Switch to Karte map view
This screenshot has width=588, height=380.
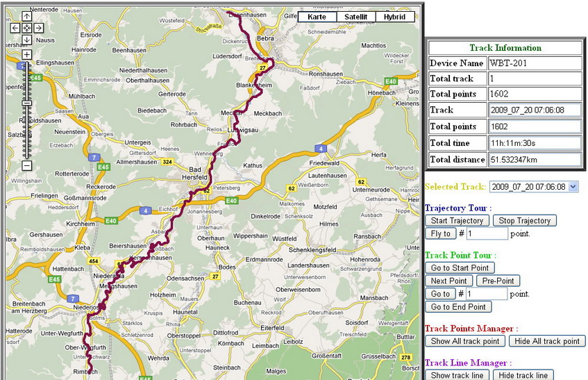pos(317,17)
